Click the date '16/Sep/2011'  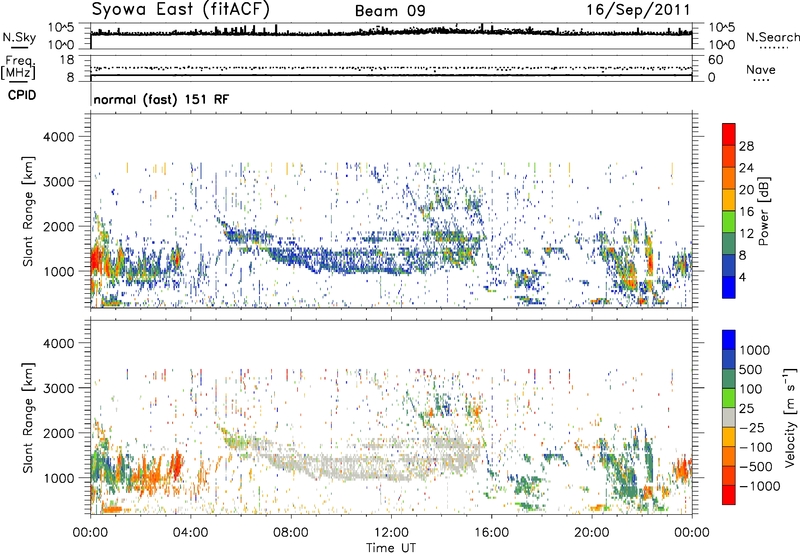pos(638,10)
